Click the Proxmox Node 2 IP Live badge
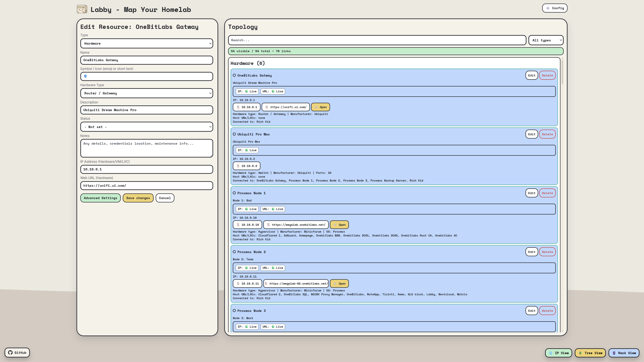Screen dimensions: 644x362 [247, 268]
